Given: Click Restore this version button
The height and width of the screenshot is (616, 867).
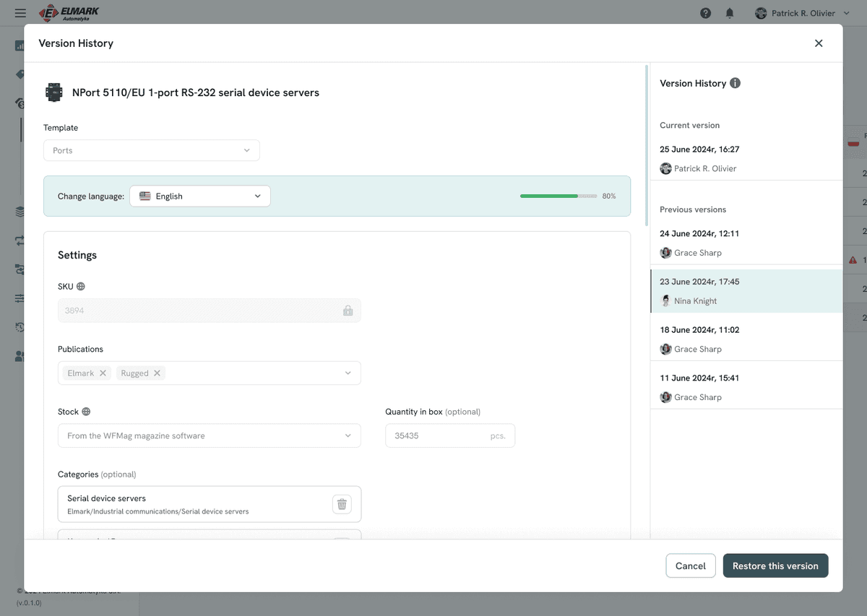Looking at the screenshot, I should [775, 565].
